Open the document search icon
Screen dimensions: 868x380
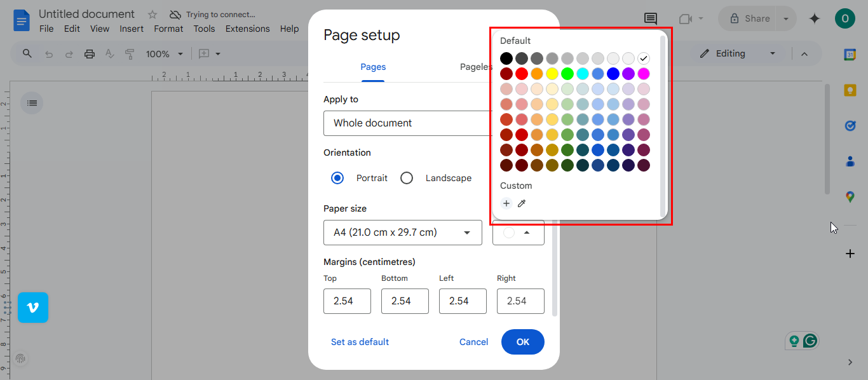coord(26,53)
